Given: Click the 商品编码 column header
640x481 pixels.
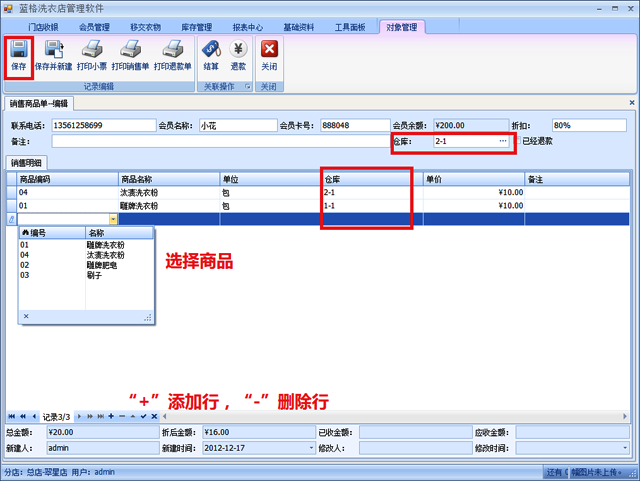Looking at the screenshot, I should pyautogui.click(x=67, y=179).
